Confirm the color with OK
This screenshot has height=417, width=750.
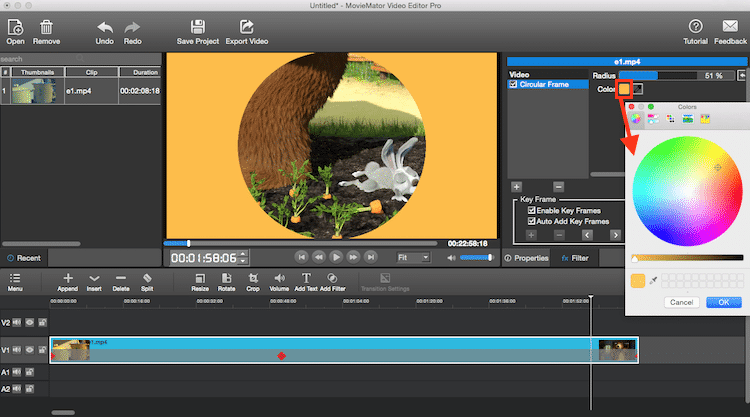[x=724, y=302]
